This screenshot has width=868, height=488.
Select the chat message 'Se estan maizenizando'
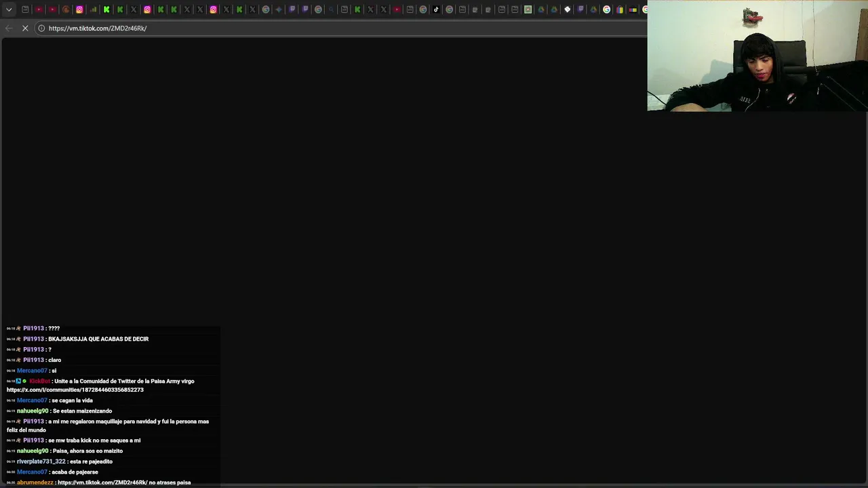pyautogui.click(x=82, y=411)
